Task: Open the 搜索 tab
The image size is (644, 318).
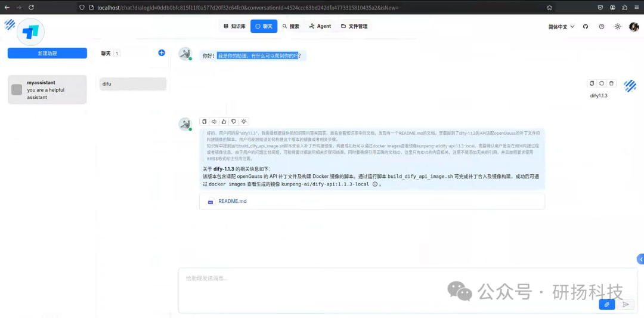Action: pos(291,26)
